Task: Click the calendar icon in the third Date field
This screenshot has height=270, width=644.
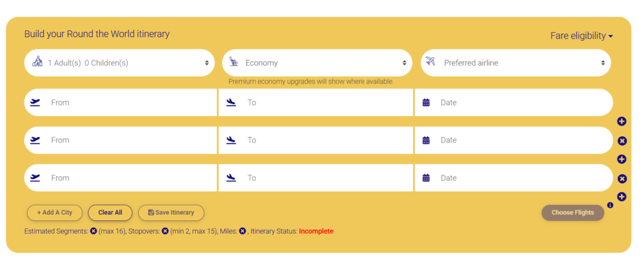Action: 426,178
